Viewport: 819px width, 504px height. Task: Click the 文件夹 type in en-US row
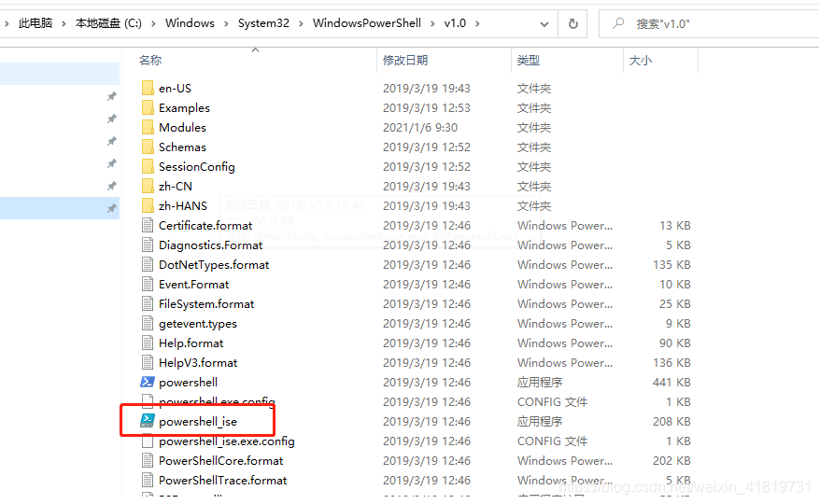(x=534, y=89)
